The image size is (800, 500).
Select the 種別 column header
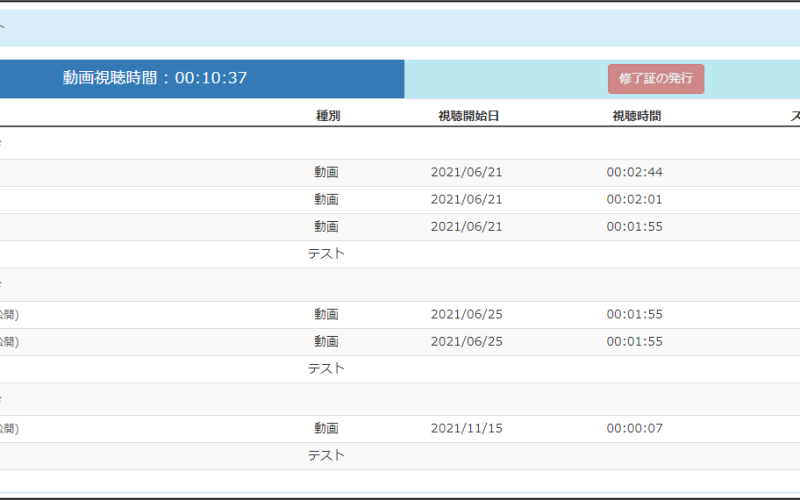tap(327, 116)
